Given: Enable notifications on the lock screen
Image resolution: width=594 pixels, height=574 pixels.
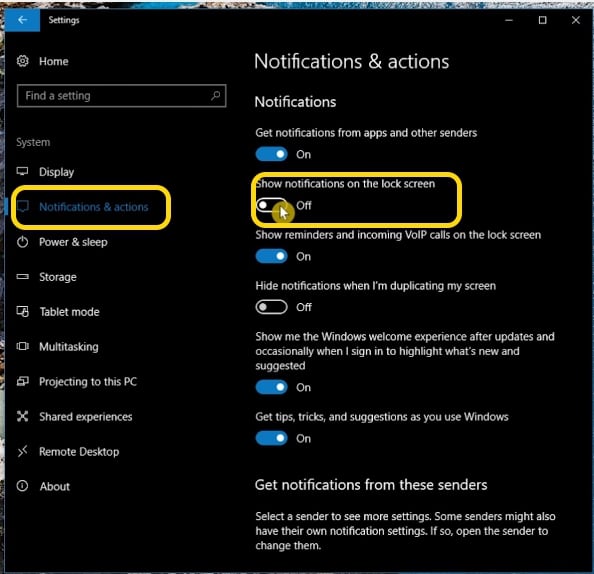Looking at the screenshot, I should (x=272, y=205).
